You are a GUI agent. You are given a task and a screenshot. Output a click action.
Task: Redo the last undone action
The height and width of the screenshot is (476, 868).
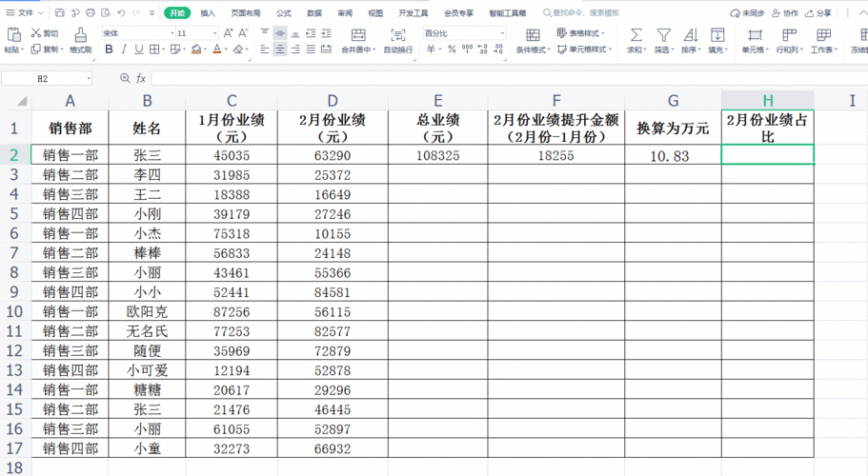click(x=136, y=12)
